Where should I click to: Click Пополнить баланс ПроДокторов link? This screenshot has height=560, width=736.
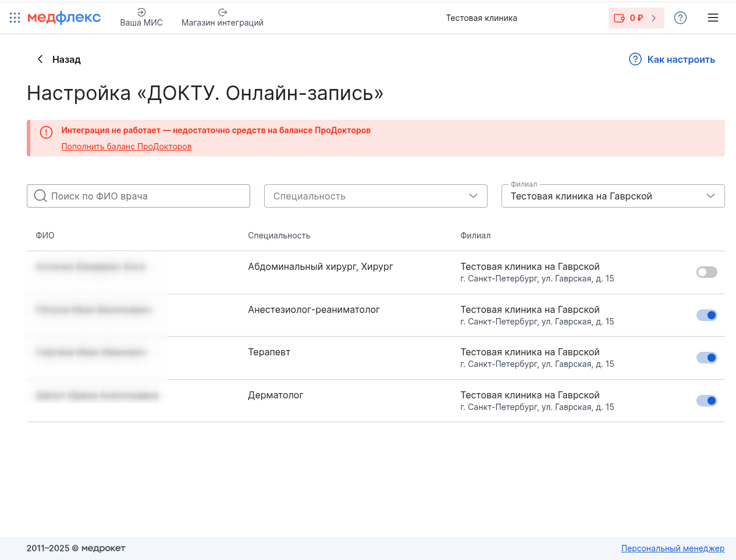[127, 147]
